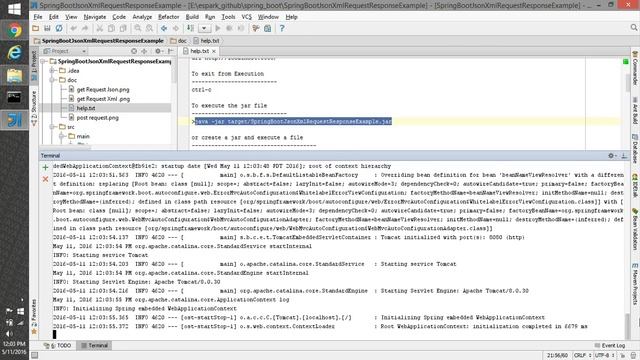This screenshot has width=640, height=360.
Task: Click the search everywhere magnifier icon
Action: (x=633, y=28)
